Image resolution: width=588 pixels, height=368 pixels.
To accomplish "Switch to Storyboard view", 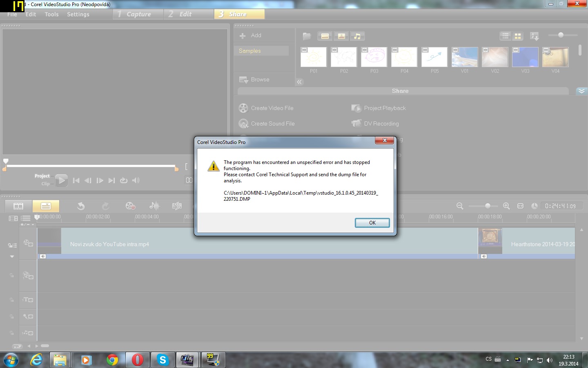I will click(x=18, y=206).
